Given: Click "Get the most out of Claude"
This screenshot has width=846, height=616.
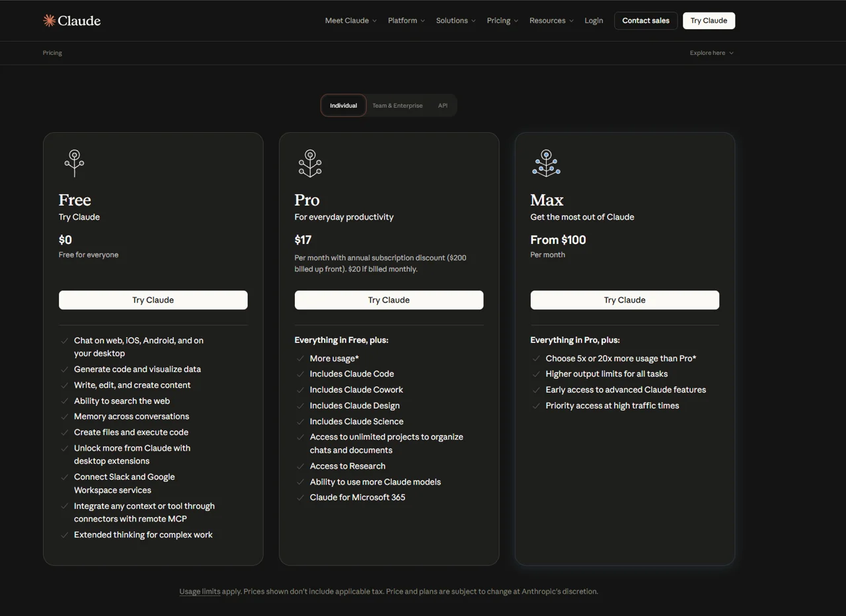Looking at the screenshot, I should (582, 217).
